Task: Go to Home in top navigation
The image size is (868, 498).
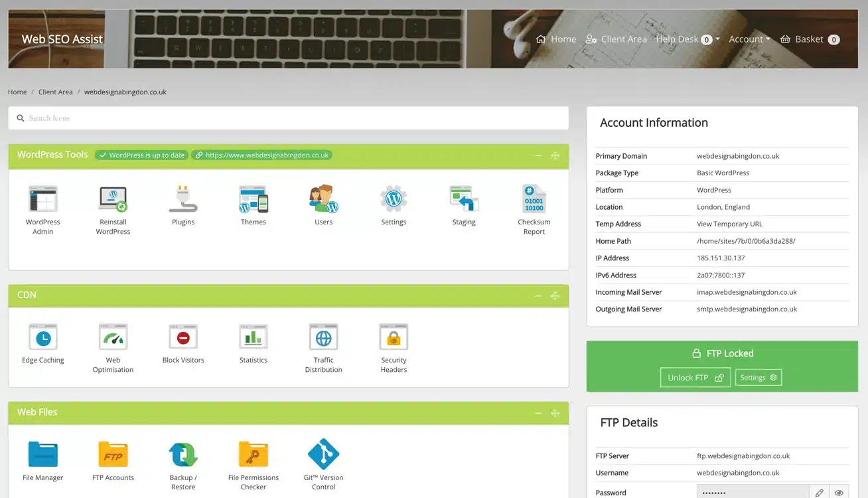Action: (x=556, y=39)
